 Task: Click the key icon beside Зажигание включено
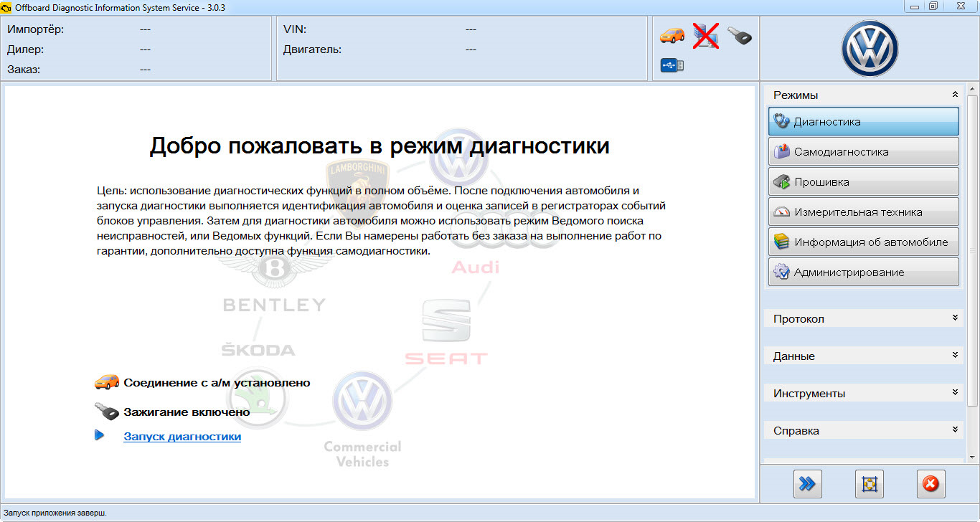107,412
